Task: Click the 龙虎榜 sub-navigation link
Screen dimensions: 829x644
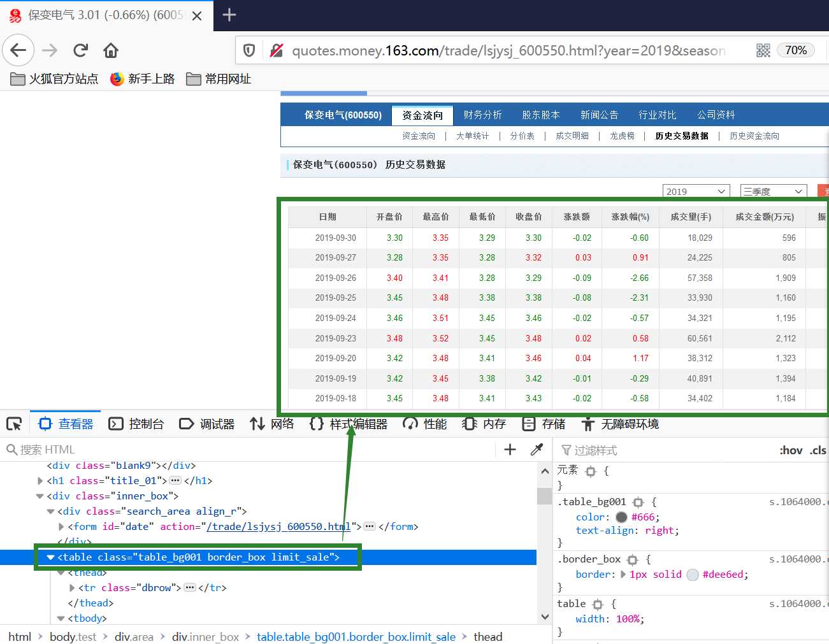Action: pyautogui.click(x=622, y=136)
